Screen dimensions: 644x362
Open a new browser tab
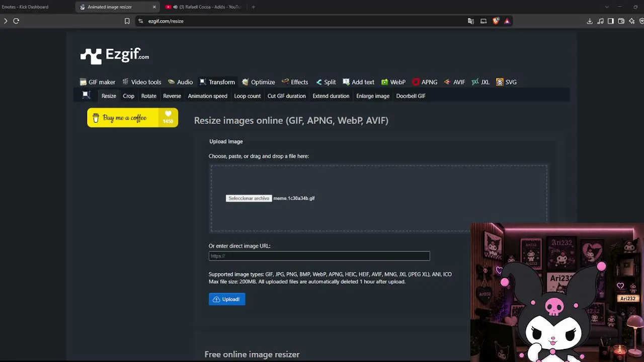tap(253, 7)
